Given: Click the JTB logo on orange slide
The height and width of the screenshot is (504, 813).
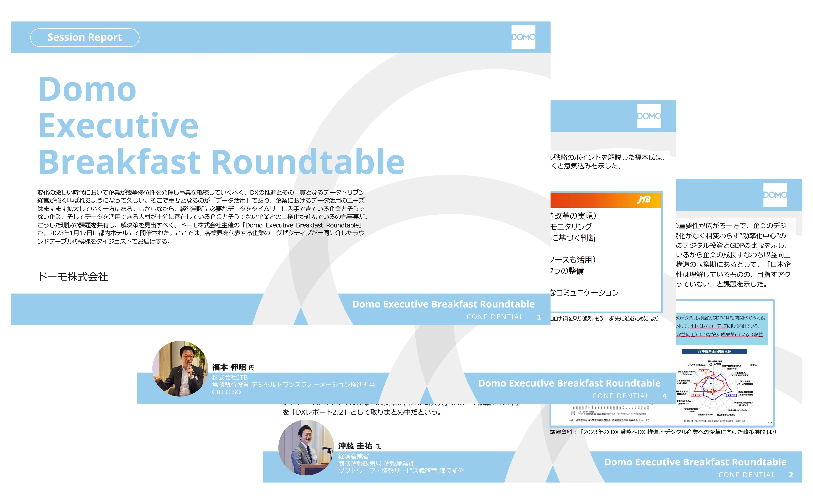Looking at the screenshot, I should (644, 200).
